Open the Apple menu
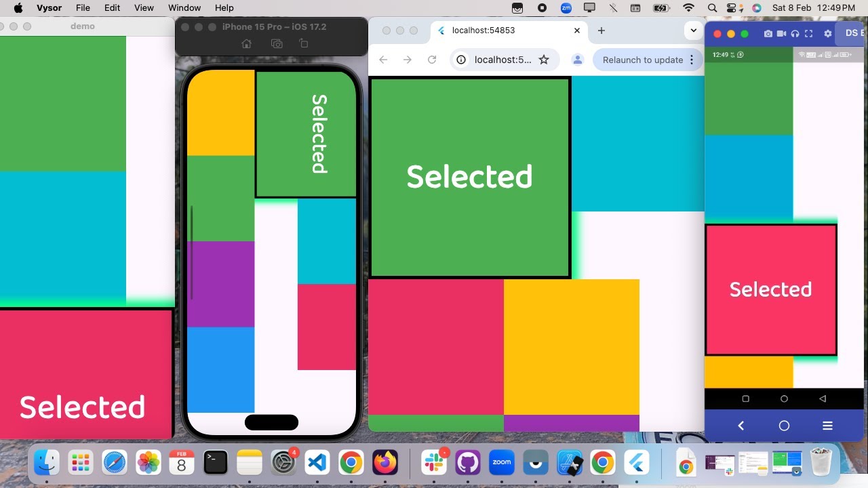 click(18, 8)
